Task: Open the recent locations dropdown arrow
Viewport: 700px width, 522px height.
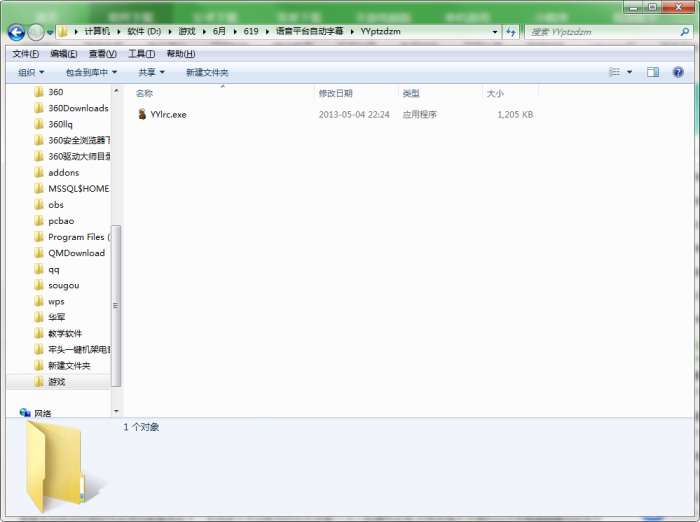Action: coord(50,32)
